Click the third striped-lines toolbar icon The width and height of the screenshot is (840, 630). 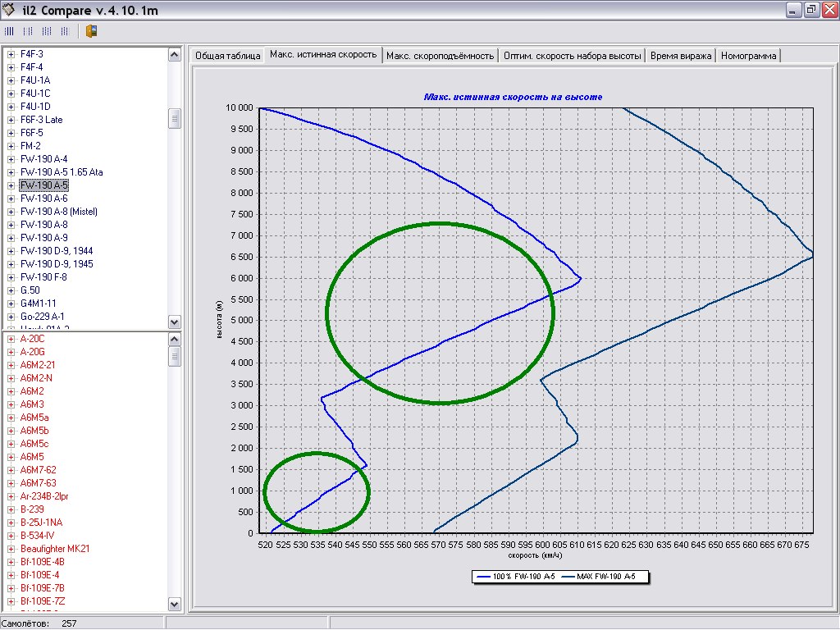coord(46,32)
